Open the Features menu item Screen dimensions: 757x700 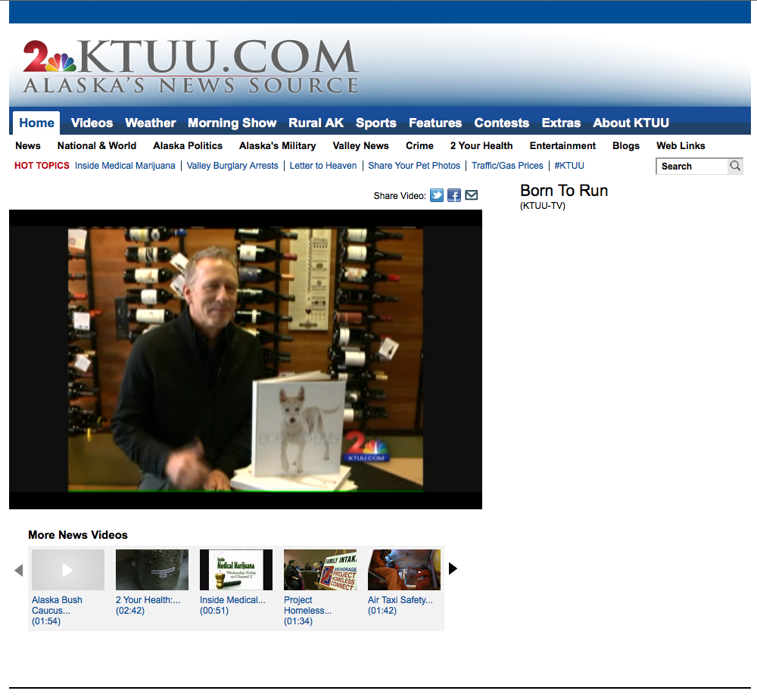coord(435,123)
